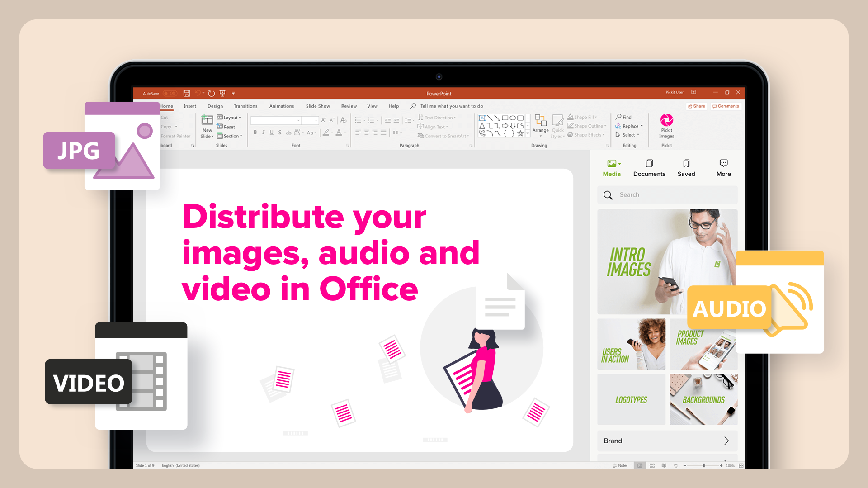This screenshot has height=488, width=868.
Task: Open the Shape Fill dropdown
Action: pos(582,117)
